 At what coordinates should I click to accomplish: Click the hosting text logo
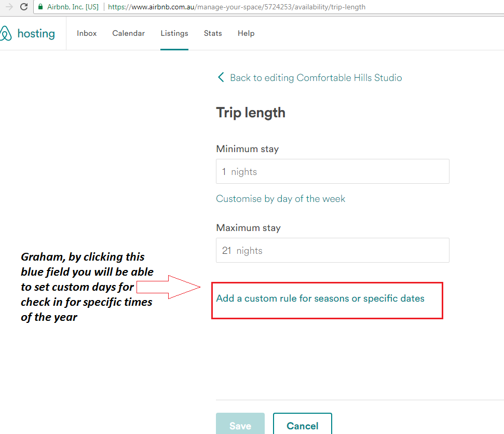click(36, 34)
